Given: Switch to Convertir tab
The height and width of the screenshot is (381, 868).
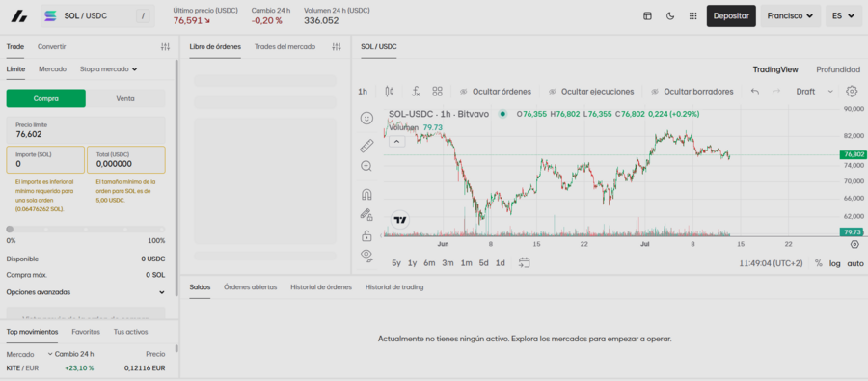Looking at the screenshot, I should [51, 47].
